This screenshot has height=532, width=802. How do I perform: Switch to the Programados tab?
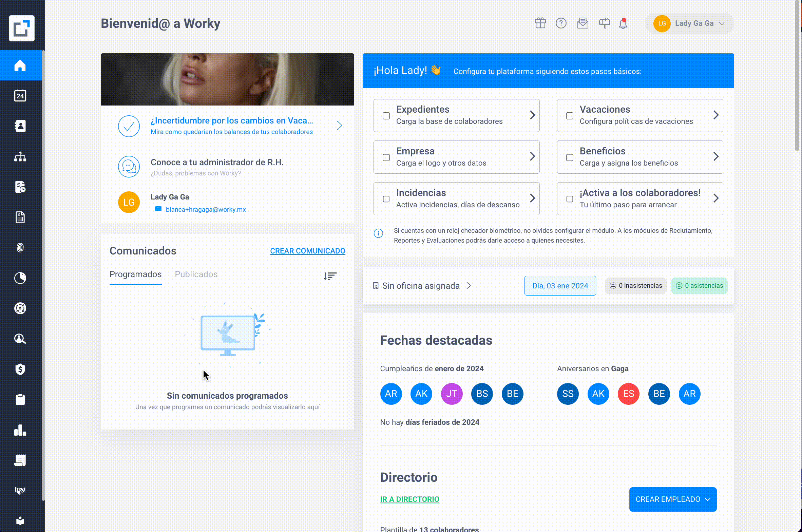(x=135, y=274)
